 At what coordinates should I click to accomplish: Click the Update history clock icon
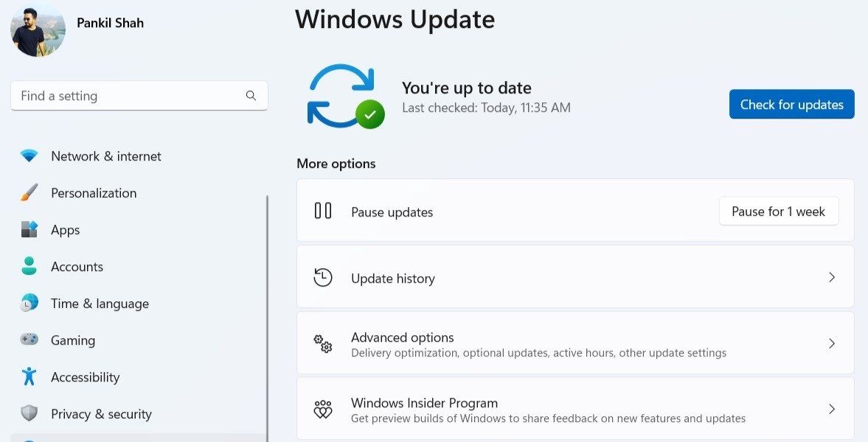323,278
